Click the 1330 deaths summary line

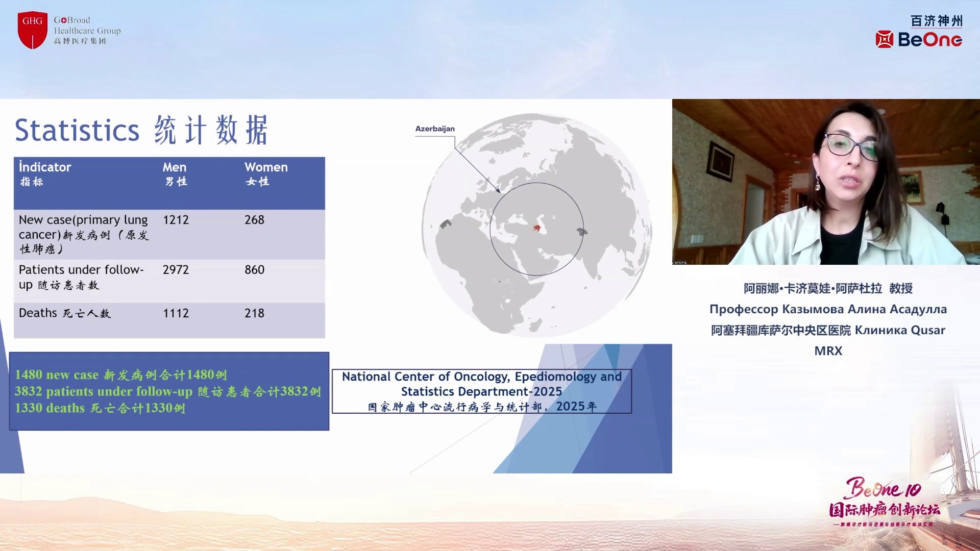point(100,408)
